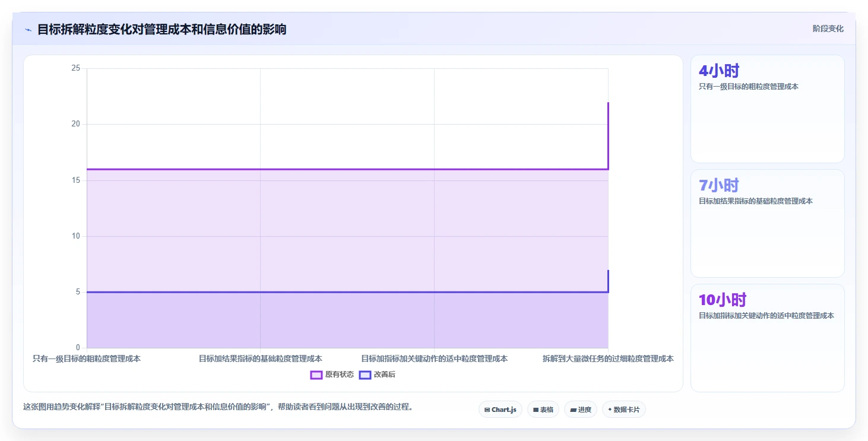Screen dimensions: 868x441
Task: Click the 进度 tag icon
Action: (573, 410)
